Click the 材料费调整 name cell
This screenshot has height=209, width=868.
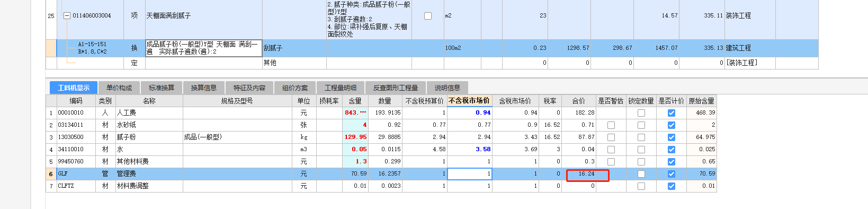click(149, 186)
